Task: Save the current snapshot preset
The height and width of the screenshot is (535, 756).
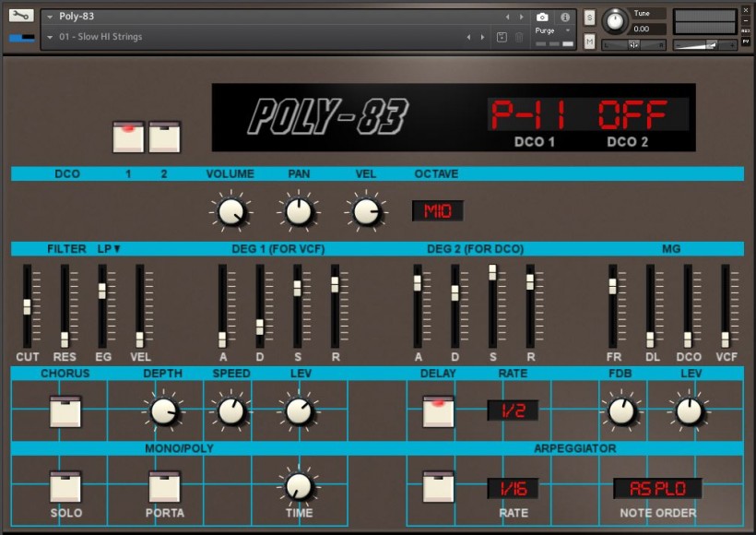Action: (502, 37)
